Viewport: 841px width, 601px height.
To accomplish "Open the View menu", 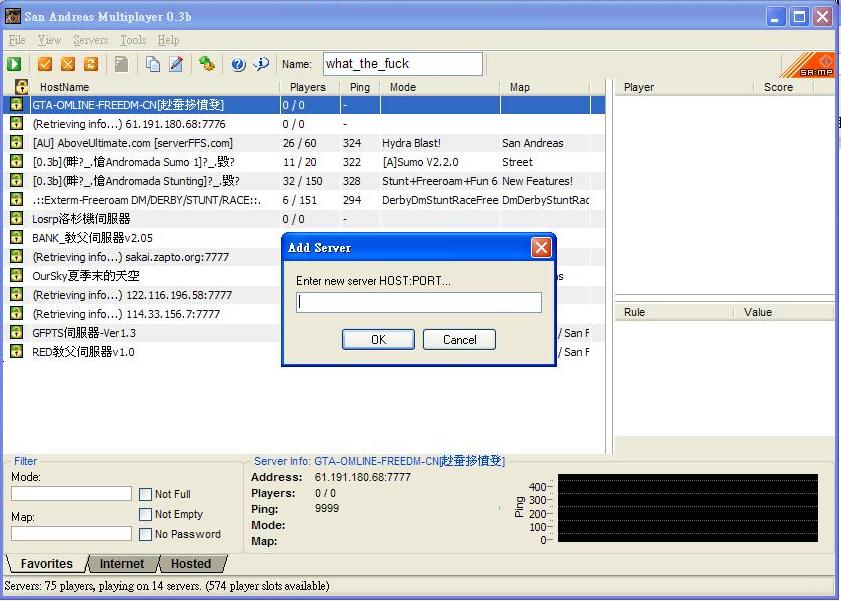I will pos(49,40).
